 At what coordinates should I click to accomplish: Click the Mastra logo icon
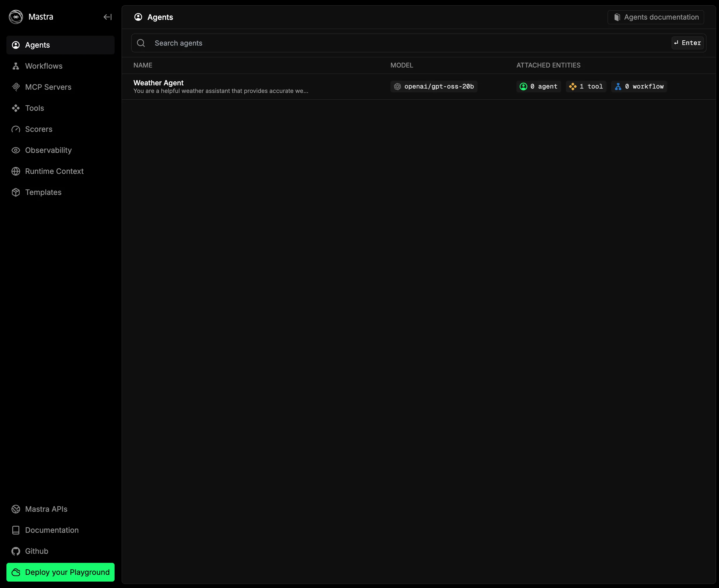click(x=15, y=17)
